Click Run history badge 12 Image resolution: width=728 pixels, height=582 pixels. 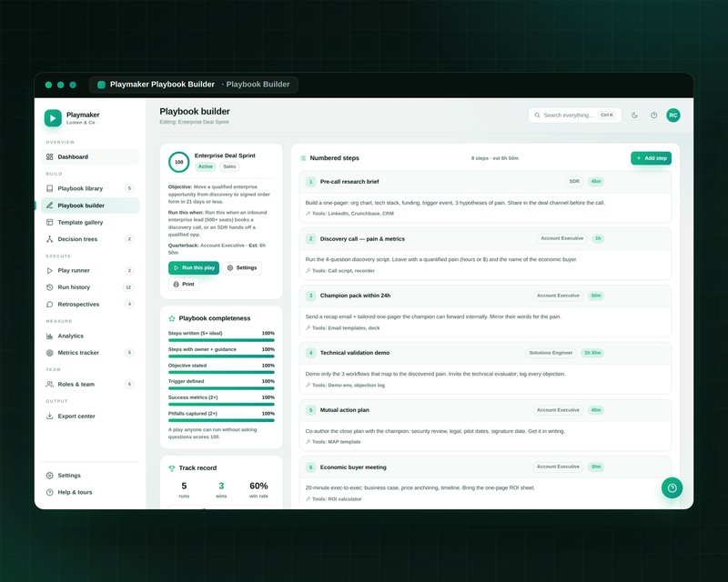[128, 287]
